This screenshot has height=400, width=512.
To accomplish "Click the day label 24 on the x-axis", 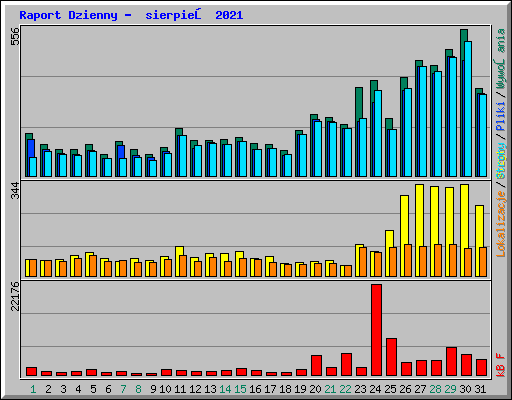I will pyautogui.click(x=375, y=389).
